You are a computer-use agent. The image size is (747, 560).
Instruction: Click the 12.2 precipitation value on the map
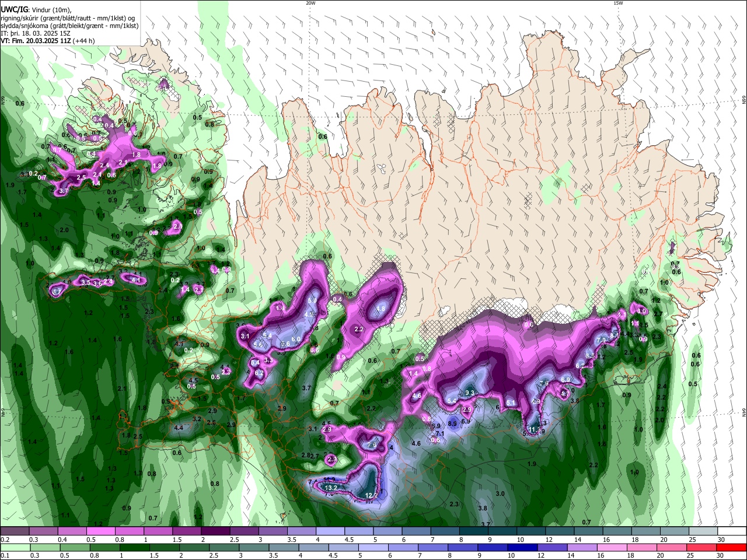371,495
